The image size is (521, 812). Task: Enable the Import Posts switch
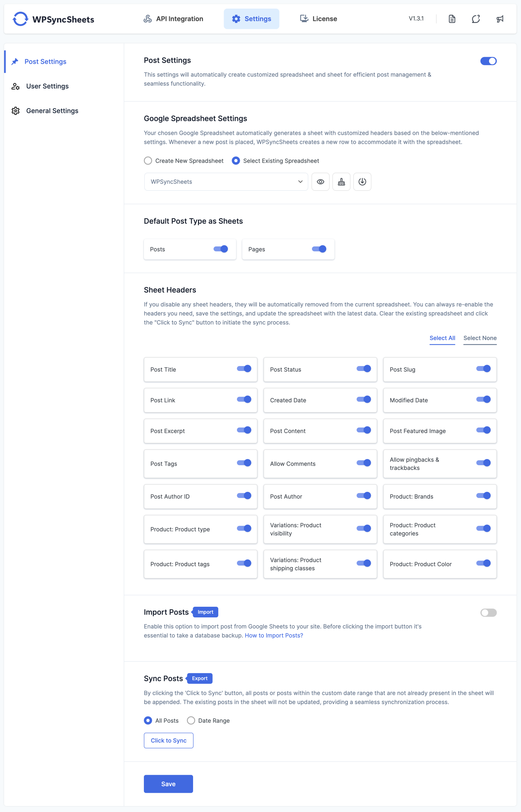(x=488, y=613)
